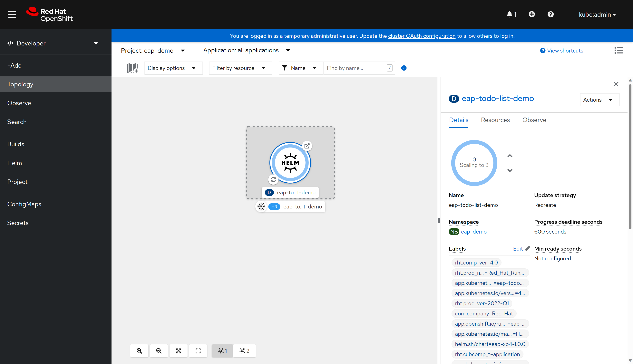Image resolution: width=633 pixels, height=364 pixels.
Task: Switch to the Resources tab
Action: (496, 120)
